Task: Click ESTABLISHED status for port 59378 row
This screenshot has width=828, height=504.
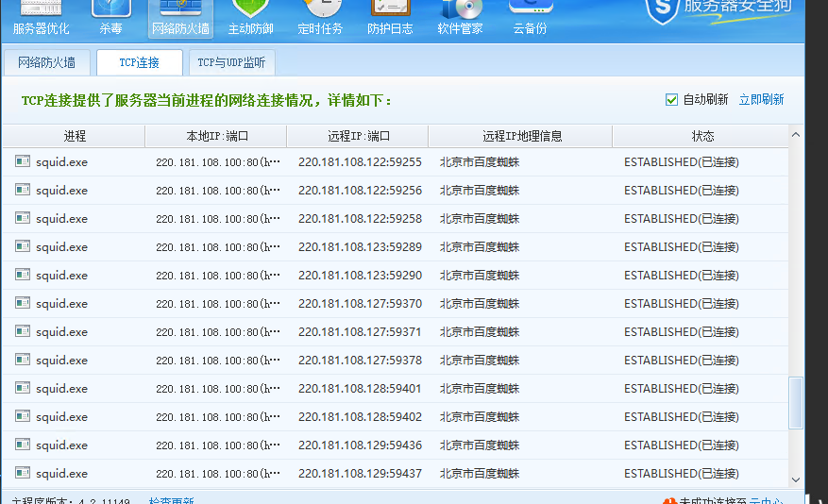Action: [682, 361]
